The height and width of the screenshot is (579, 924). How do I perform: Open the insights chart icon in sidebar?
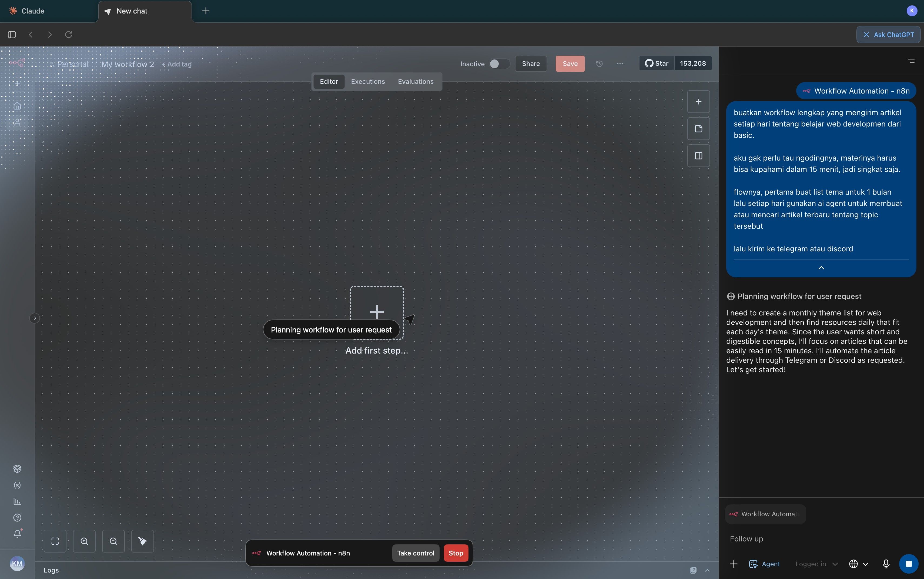click(17, 501)
